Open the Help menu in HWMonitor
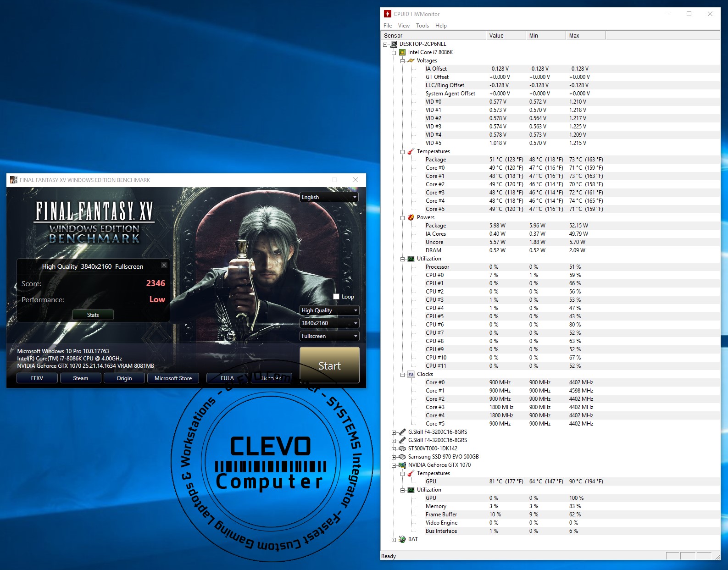728x570 pixels. (441, 26)
